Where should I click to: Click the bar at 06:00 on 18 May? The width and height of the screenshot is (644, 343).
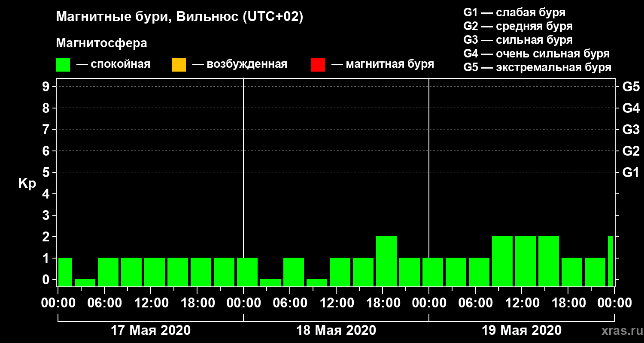click(x=294, y=272)
